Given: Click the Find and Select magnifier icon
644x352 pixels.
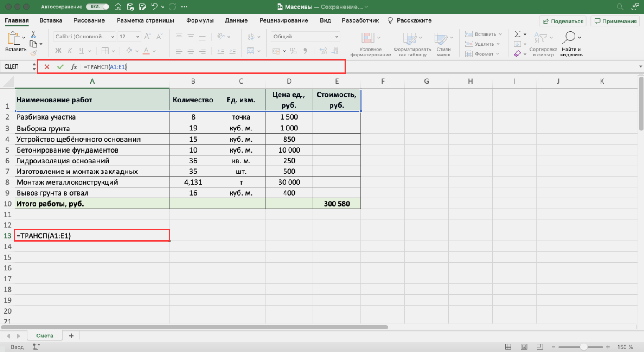Looking at the screenshot, I should point(569,38).
